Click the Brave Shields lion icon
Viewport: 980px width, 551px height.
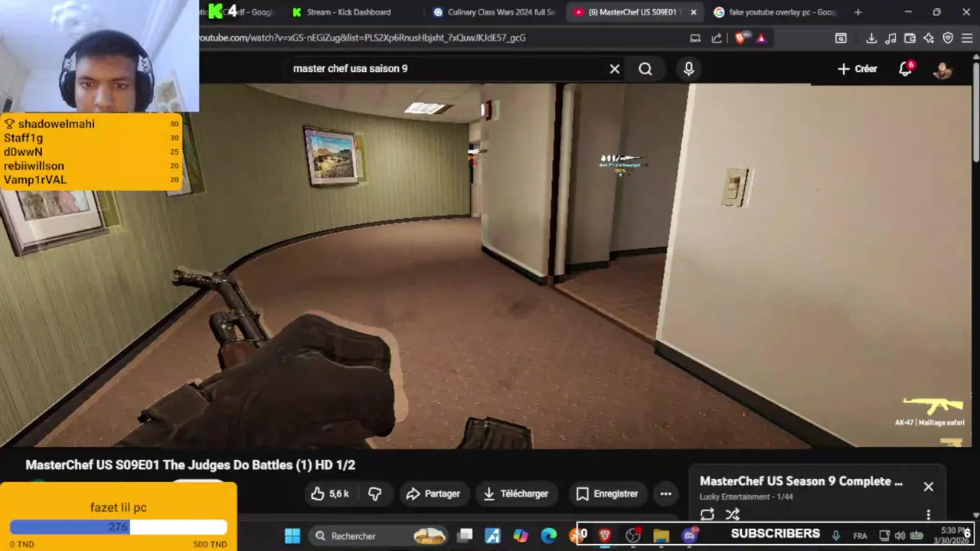coord(740,37)
